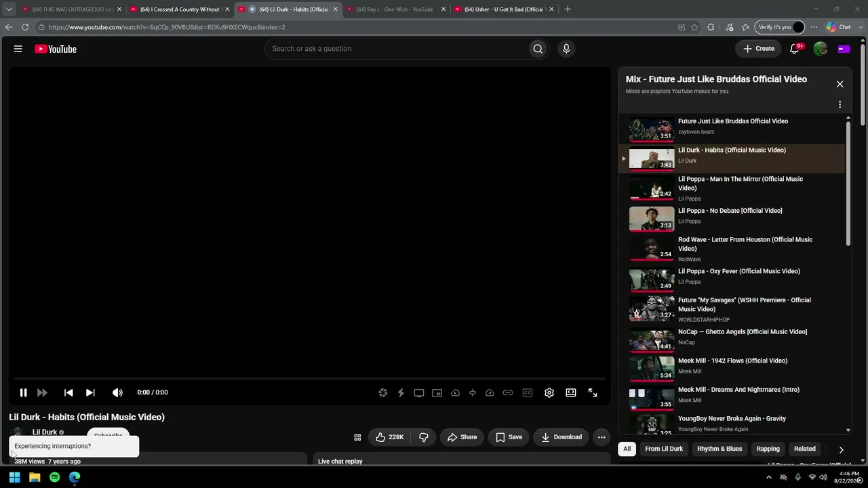The width and height of the screenshot is (868, 488).
Task: Select Related filter chip
Action: click(805, 449)
